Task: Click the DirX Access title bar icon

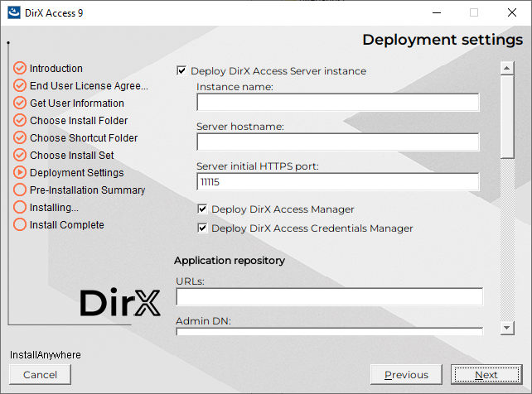Action: click(x=14, y=12)
